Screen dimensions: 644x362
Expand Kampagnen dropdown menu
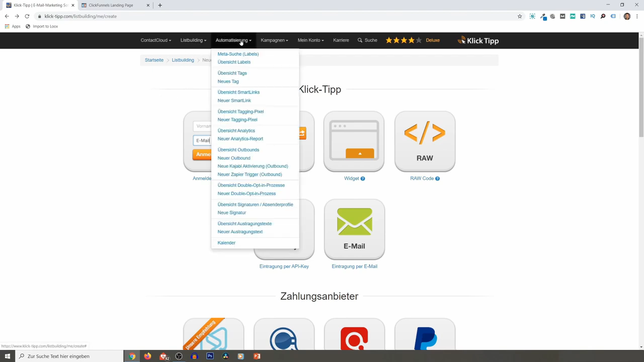pos(274,40)
